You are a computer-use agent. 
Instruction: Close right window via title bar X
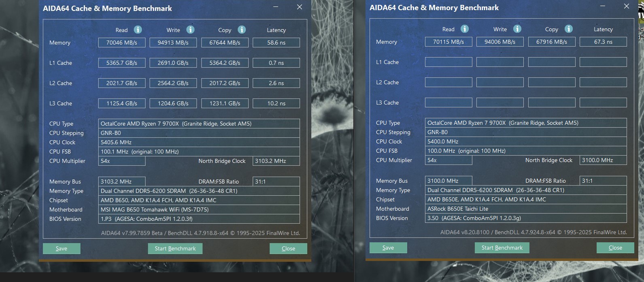pos(627,6)
